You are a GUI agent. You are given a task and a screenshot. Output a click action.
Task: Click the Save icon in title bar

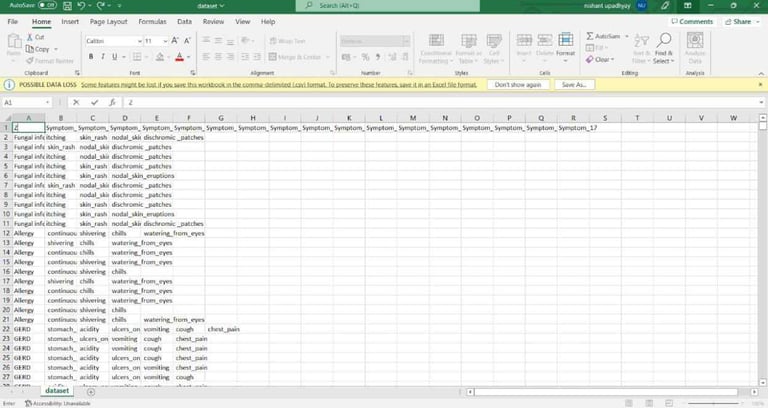click(x=67, y=6)
